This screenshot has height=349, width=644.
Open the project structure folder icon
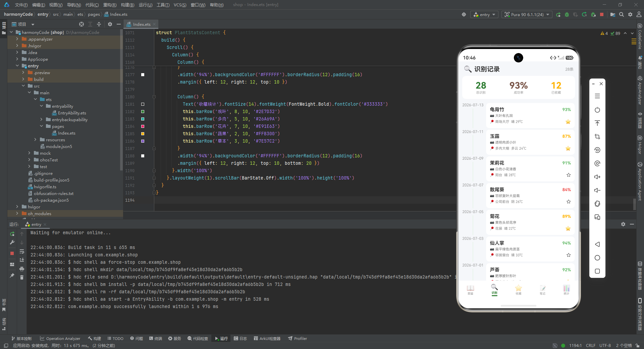pyautogui.click(x=613, y=15)
